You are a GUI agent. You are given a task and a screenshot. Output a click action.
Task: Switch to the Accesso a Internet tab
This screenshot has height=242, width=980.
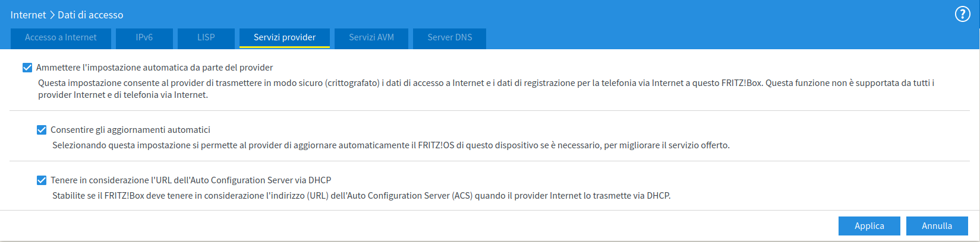point(61,37)
